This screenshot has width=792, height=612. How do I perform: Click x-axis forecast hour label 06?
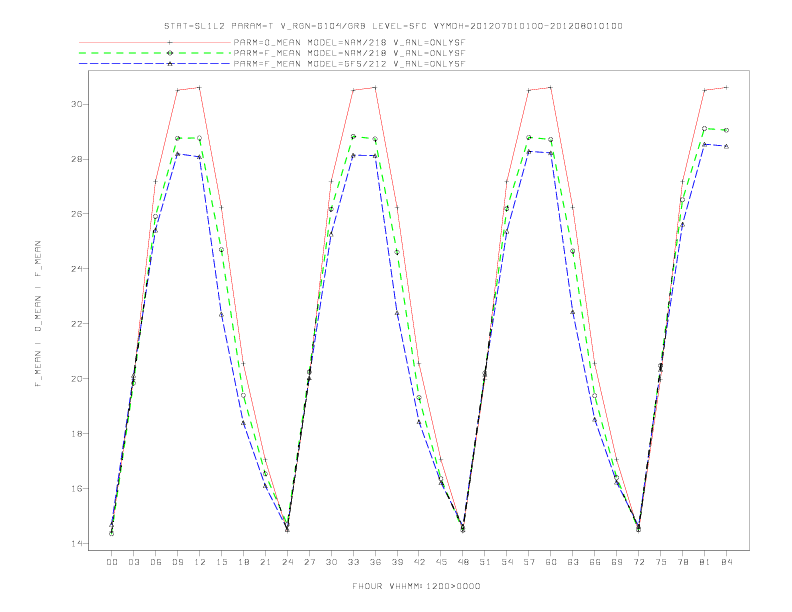click(x=156, y=562)
